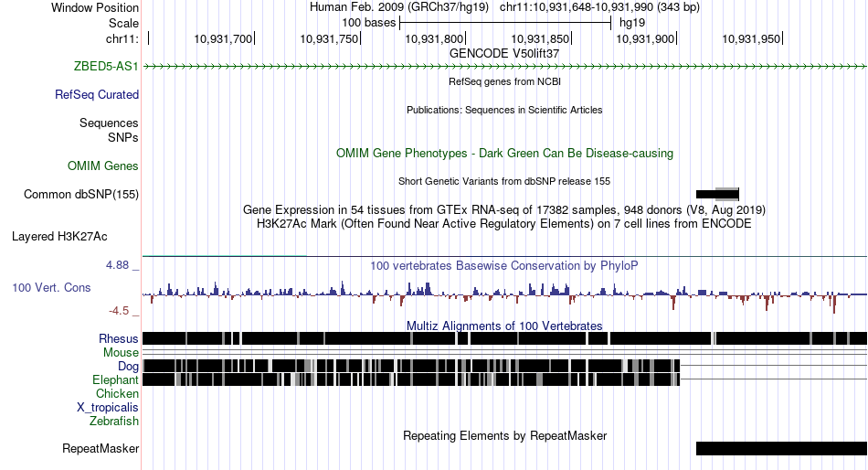Select the OMIM Genes track label
This screenshot has height=470, width=868.
coord(103,166)
